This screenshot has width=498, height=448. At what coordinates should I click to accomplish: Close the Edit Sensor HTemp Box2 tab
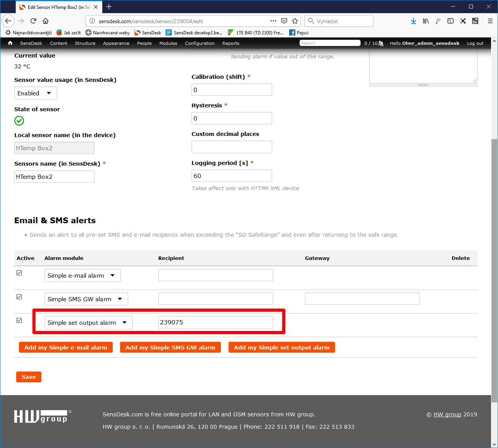[96, 7]
